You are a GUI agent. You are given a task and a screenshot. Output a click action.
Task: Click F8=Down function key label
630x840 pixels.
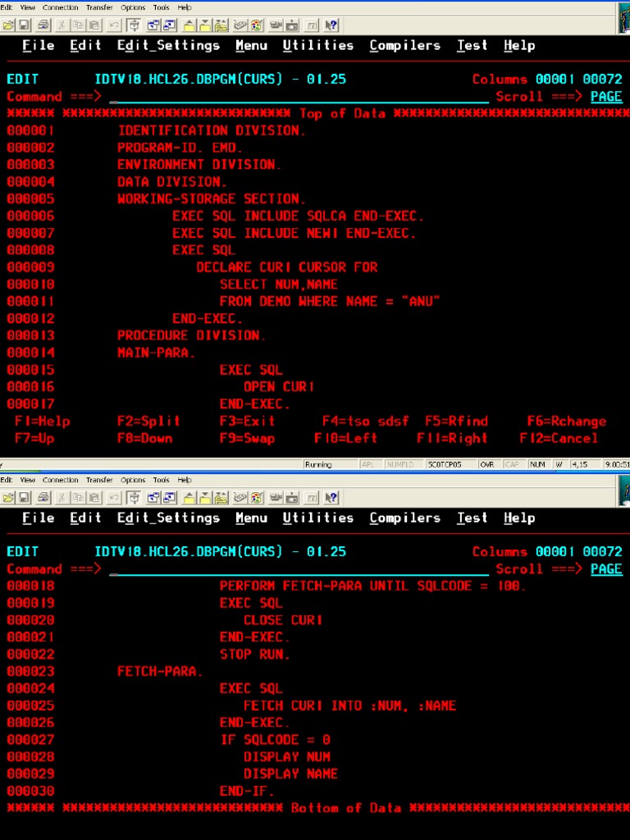pos(145,438)
